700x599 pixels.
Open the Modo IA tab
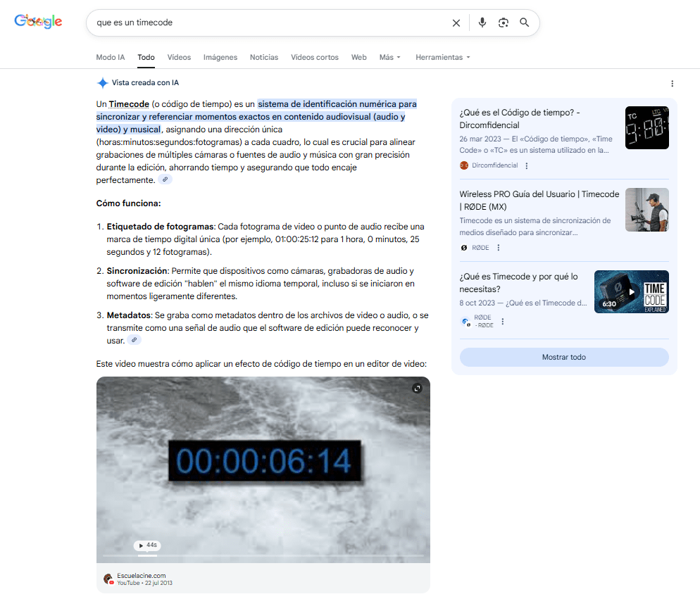(110, 57)
